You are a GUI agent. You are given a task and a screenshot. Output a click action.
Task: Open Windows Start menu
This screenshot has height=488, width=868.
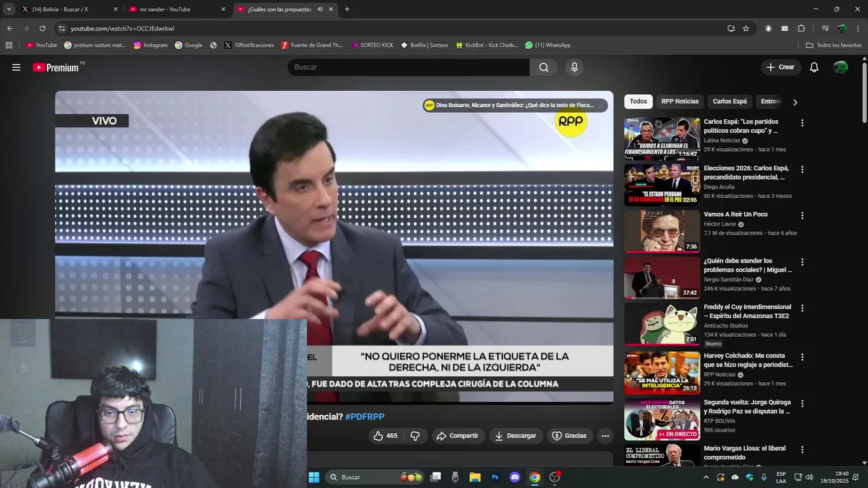[x=314, y=477]
